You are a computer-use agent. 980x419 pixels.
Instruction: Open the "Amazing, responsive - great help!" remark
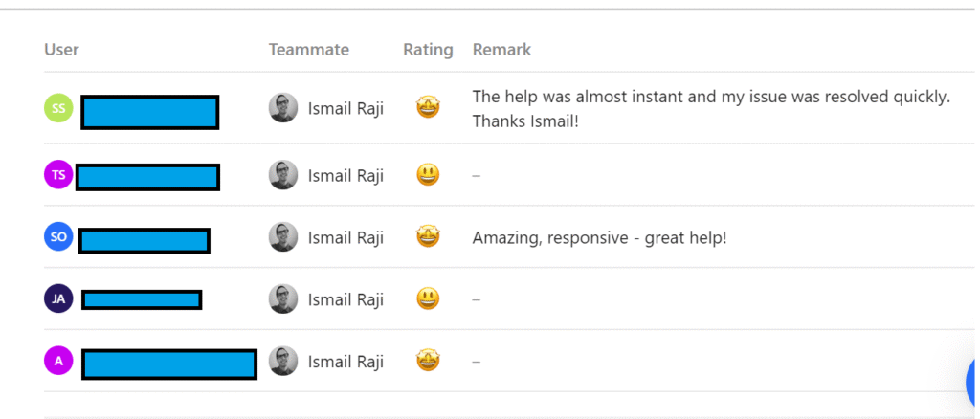pos(599,237)
